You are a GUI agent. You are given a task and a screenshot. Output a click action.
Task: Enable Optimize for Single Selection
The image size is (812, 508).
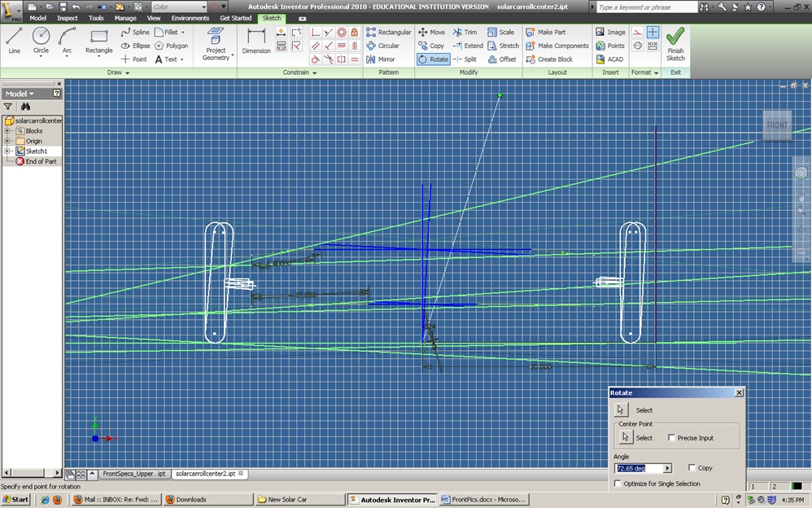[x=617, y=483]
